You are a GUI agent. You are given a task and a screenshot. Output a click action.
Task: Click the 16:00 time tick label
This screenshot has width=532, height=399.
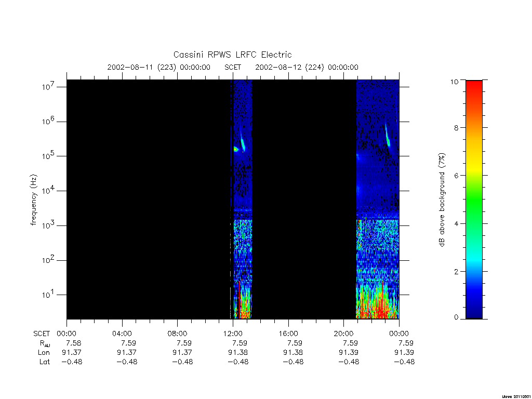[x=288, y=334]
